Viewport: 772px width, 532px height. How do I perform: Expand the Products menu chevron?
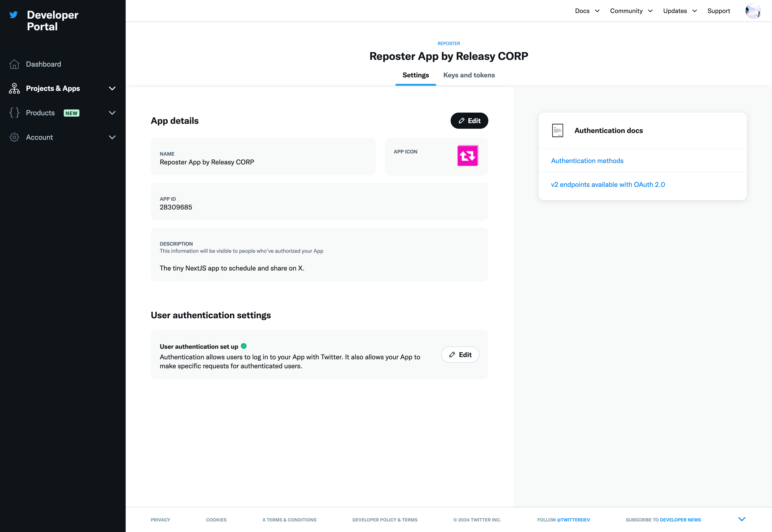coord(112,113)
